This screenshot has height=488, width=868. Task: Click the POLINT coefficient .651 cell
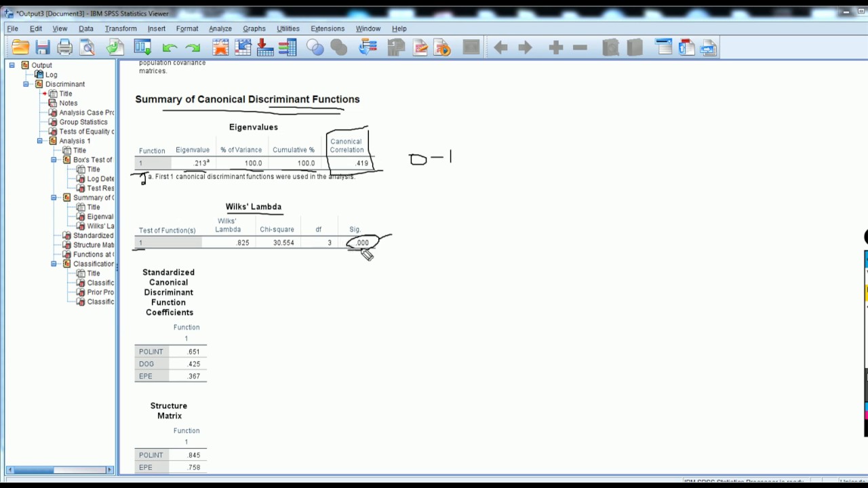click(x=194, y=352)
